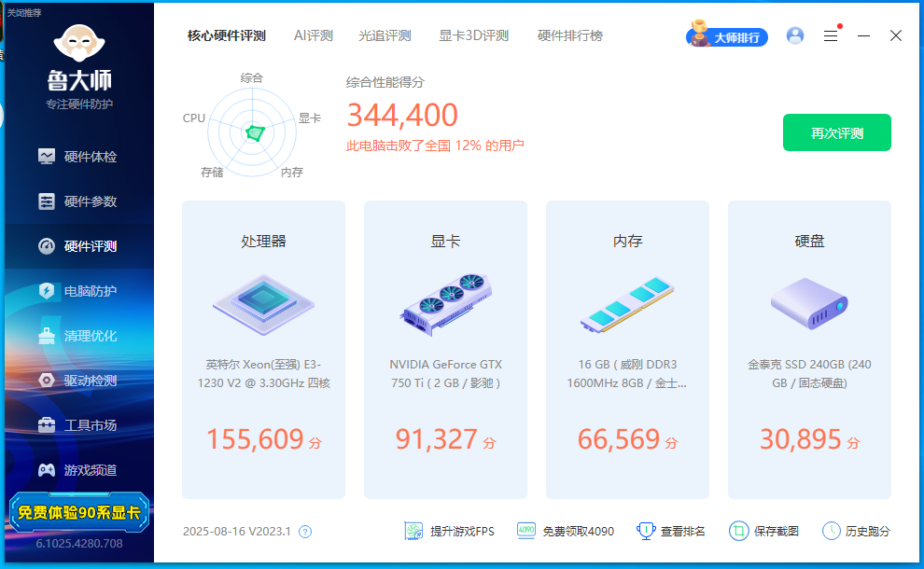
Task: Click the 硬盘 drive icon
Action: 809,303
